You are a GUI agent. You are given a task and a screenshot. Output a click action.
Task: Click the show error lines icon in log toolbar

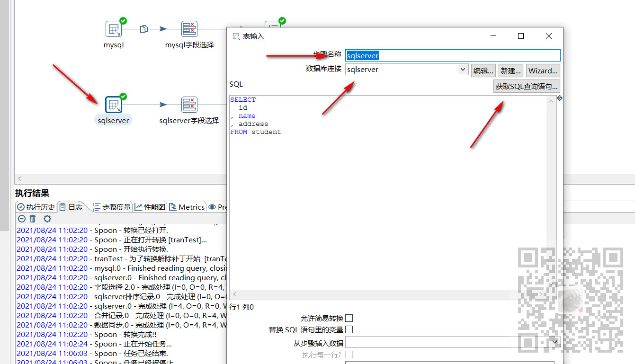pos(22,219)
